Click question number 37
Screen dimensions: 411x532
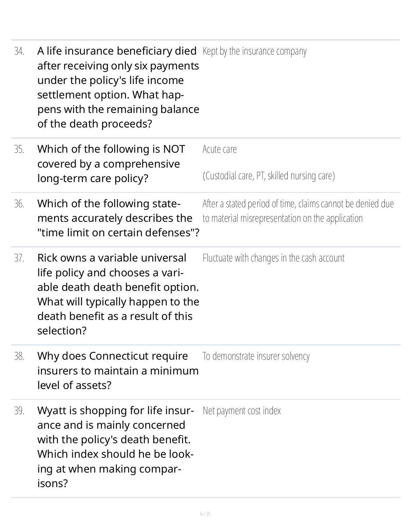coord(19,258)
